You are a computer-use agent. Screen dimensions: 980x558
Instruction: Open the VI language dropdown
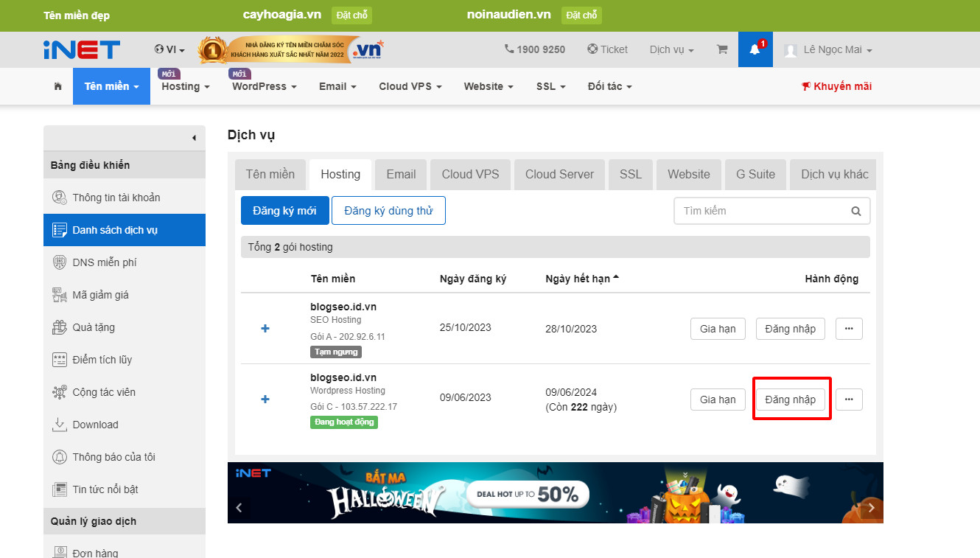click(169, 49)
